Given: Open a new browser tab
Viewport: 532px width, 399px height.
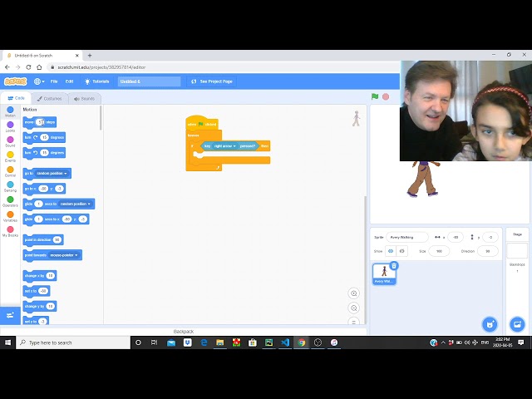Looking at the screenshot, I should point(90,56).
